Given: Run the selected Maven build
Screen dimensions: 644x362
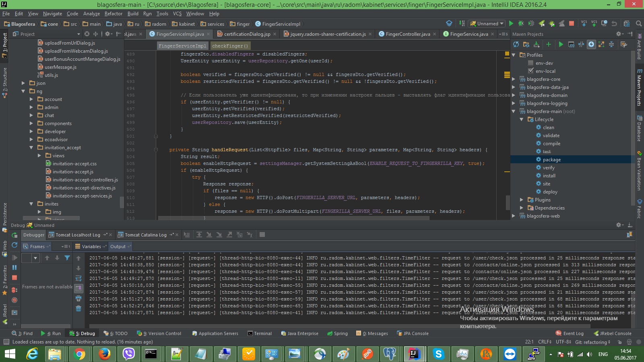Looking at the screenshot, I should click(561, 44).
